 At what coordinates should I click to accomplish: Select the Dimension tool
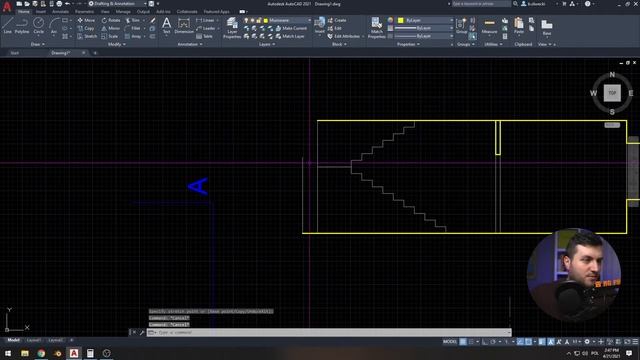(184, 25)
